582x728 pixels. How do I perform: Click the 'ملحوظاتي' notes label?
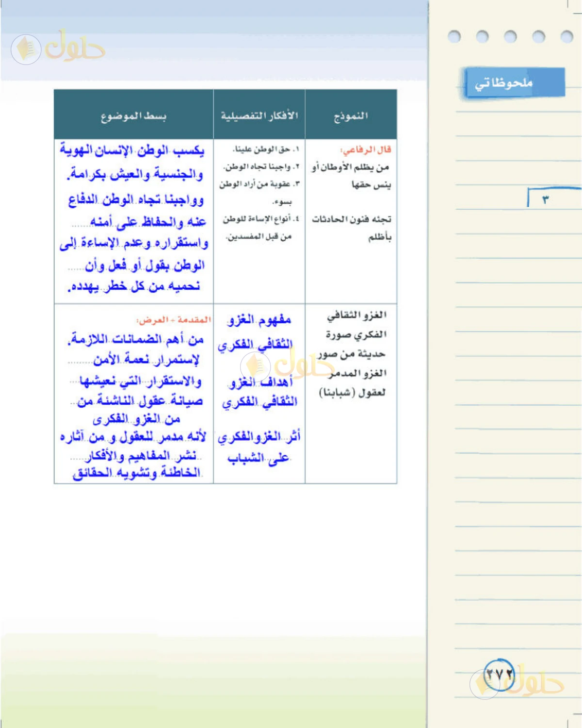pos(503,84)
